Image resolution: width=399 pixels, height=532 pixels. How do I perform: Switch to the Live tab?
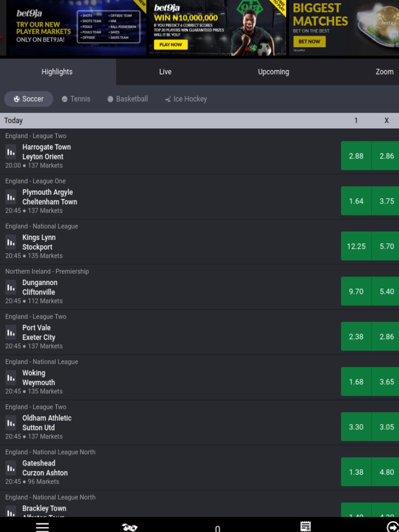coord(165,72)
